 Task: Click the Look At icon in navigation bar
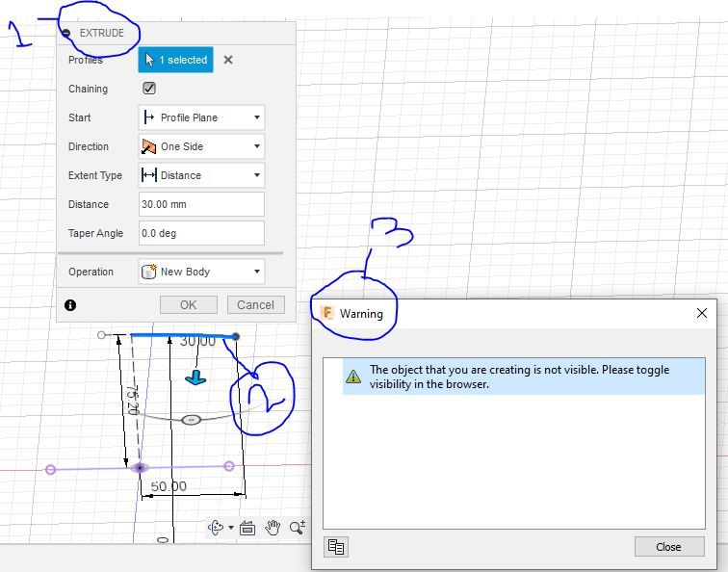247,528
